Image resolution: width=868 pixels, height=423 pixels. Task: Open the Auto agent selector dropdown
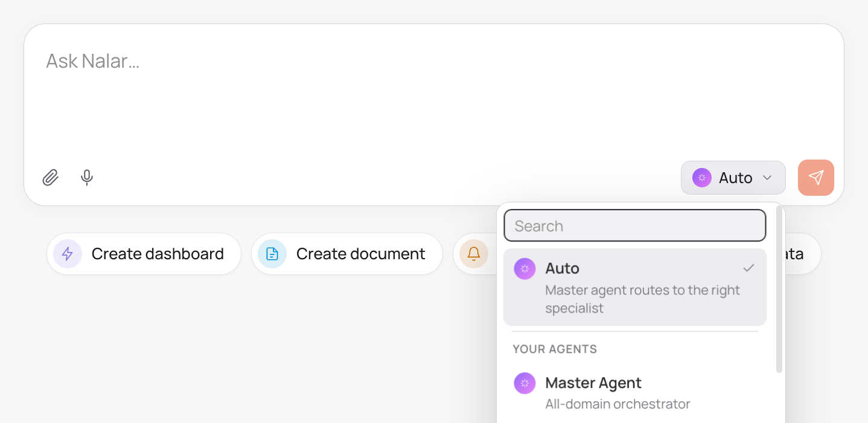tap(733, 178)
